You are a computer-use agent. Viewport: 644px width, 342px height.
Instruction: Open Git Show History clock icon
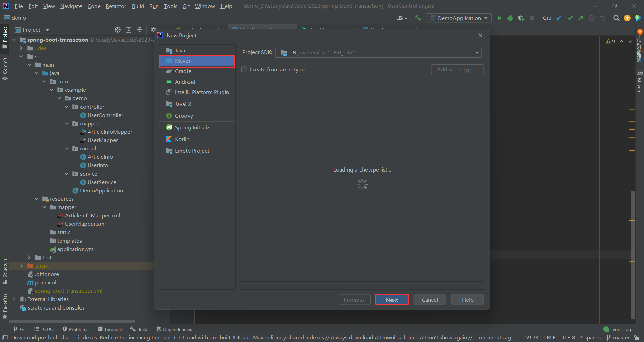[592, 18]
